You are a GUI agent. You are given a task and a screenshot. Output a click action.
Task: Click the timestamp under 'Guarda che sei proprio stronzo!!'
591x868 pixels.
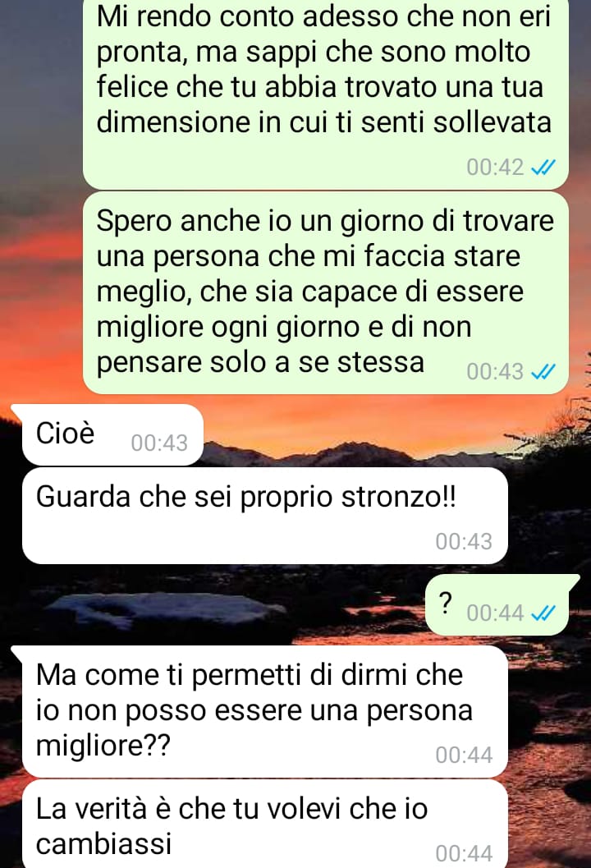click(464, 541)
